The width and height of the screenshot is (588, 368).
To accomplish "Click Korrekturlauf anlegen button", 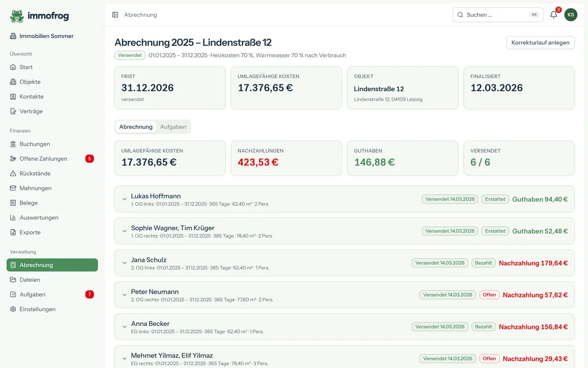I will click(540, 43).
